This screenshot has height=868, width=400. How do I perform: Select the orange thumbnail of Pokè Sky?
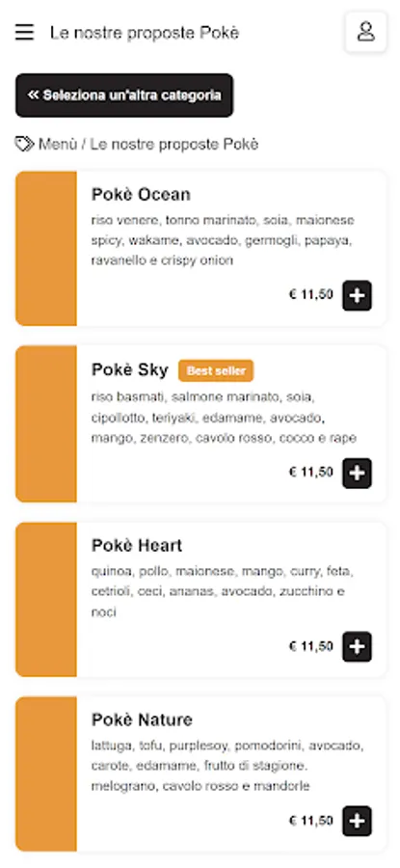(46, 424)
